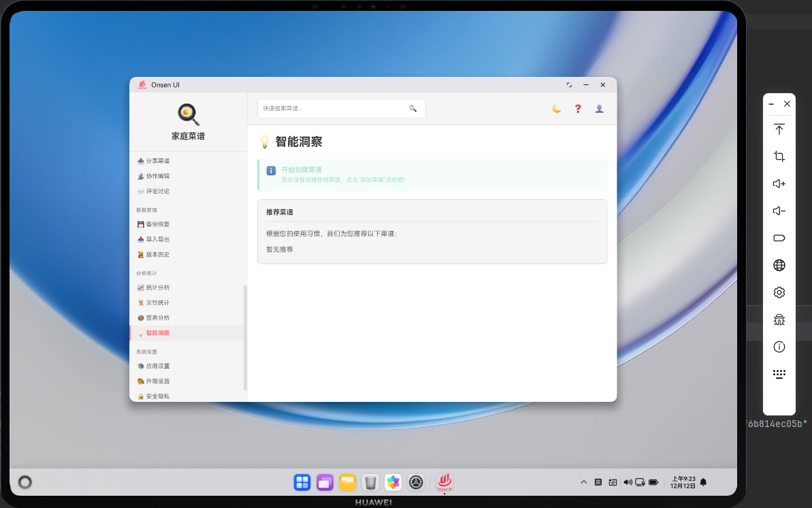Open 版本历史 version history scroll icon

click(140, 254)
